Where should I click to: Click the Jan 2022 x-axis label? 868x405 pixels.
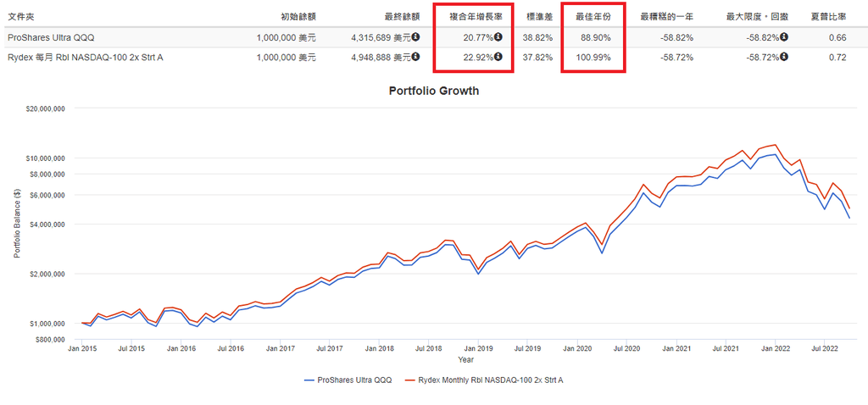(x=776, y=349)
